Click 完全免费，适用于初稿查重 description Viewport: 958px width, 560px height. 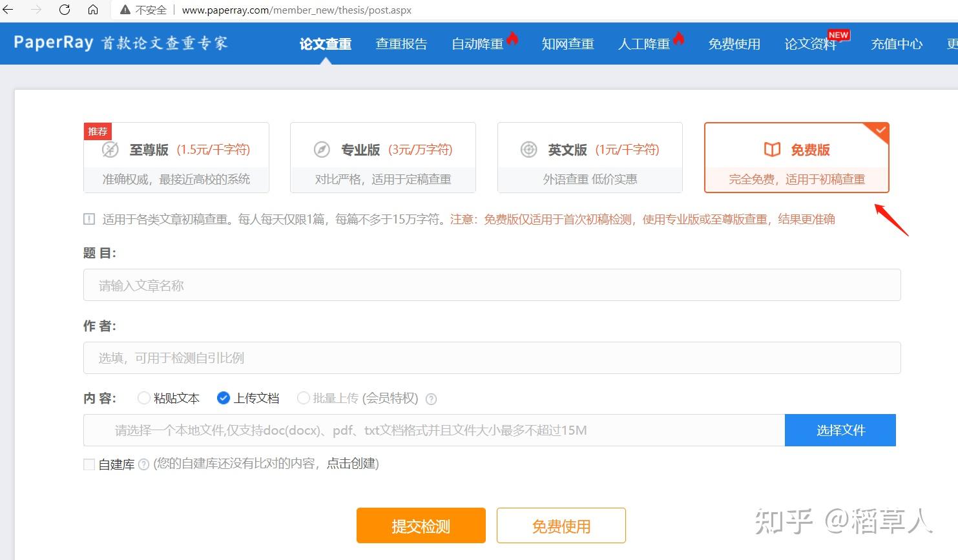click(x=797, y=180)
